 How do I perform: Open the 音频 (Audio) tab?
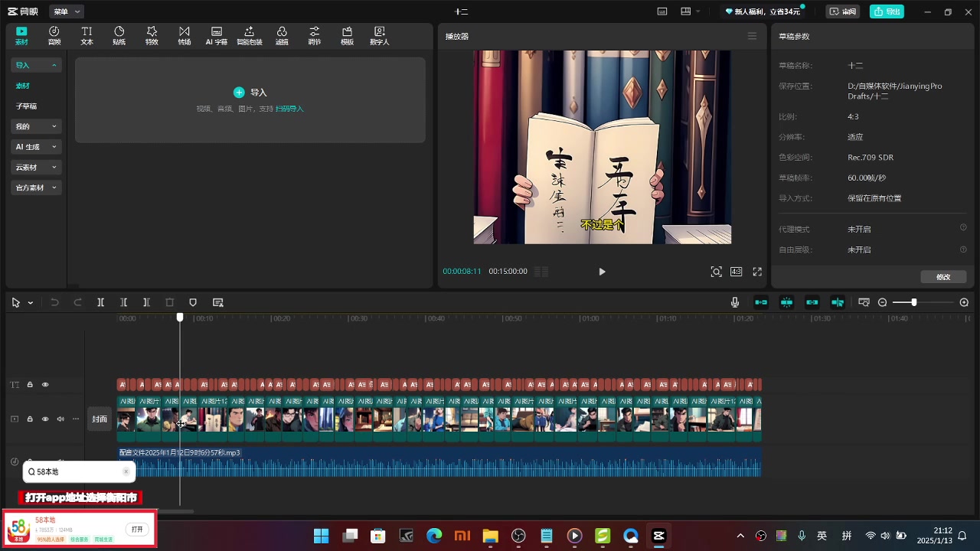point(54,35)
